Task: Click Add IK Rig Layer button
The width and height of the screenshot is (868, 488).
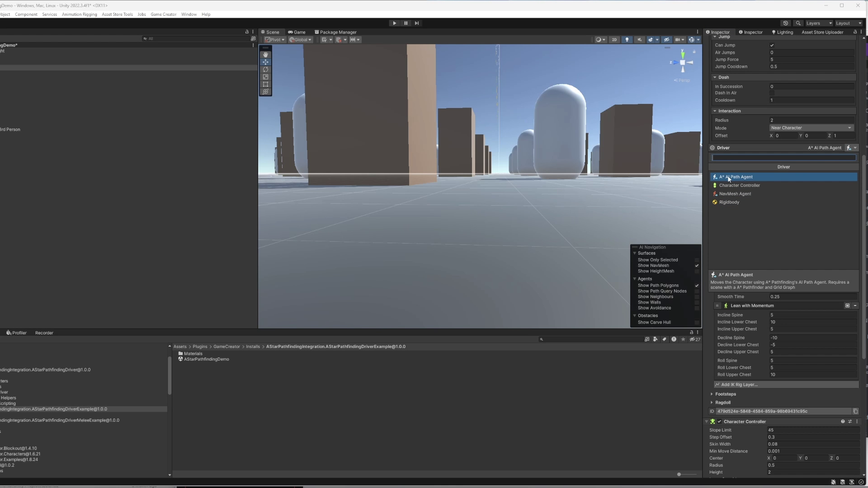Action: (x=786, y=385)
